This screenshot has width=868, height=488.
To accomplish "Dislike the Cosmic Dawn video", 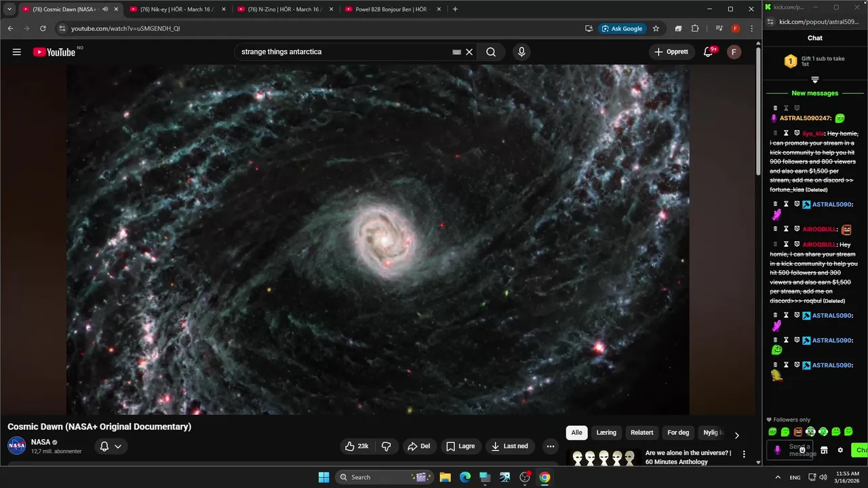I will coord(387,446).
